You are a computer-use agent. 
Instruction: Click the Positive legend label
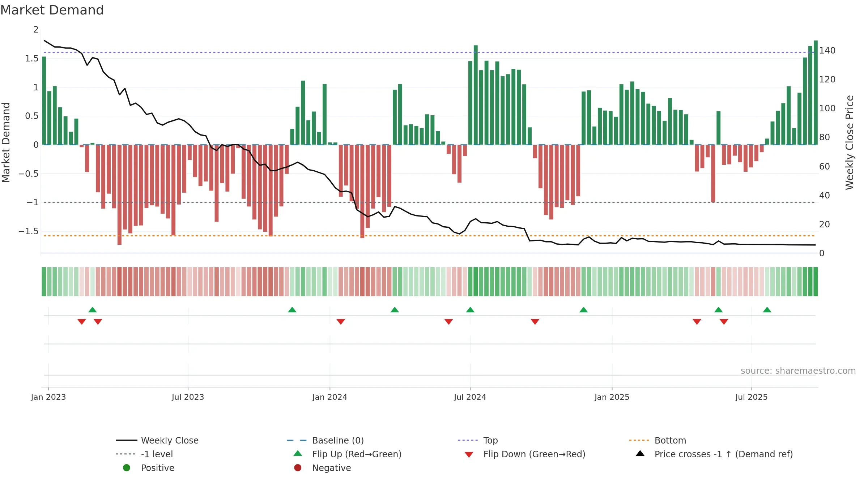pyautogui.click(x=158, y=468)
